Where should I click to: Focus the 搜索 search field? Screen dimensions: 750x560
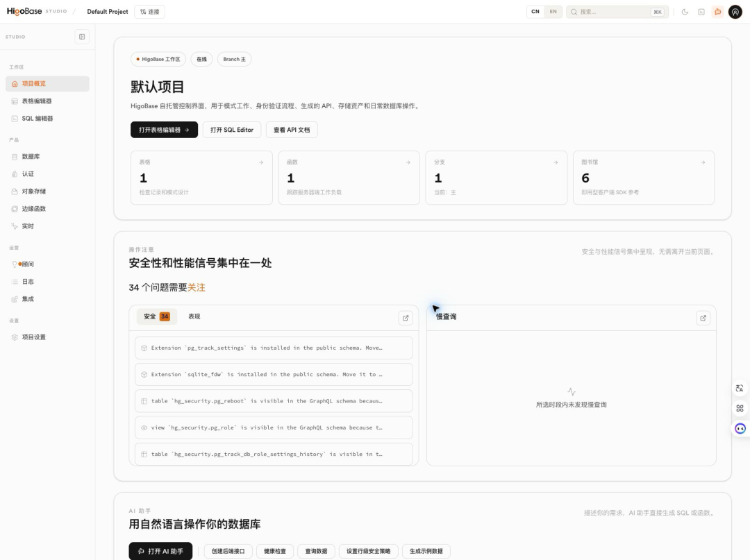click(x=617, y=12)
